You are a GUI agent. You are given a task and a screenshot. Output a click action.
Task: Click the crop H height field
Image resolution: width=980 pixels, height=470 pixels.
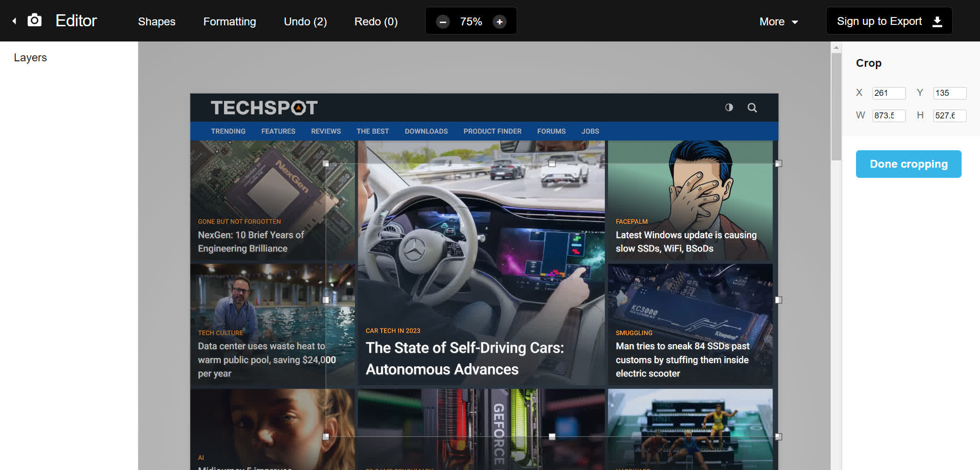coord(949,115)
